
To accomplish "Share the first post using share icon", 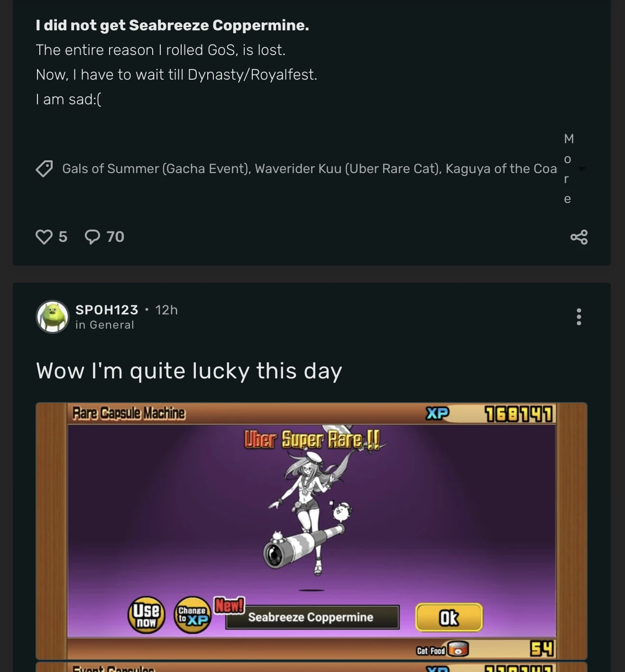I will click(579, 237).
